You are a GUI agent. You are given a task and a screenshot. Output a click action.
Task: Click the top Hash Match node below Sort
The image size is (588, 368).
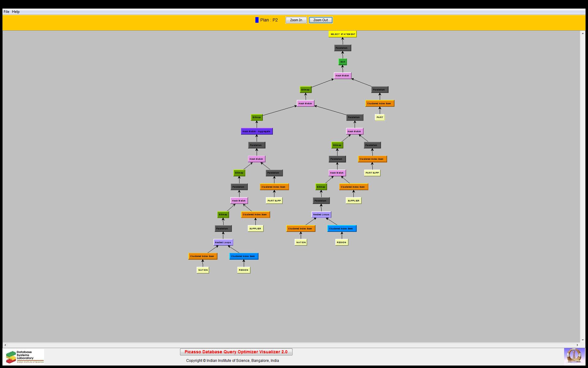342,75
